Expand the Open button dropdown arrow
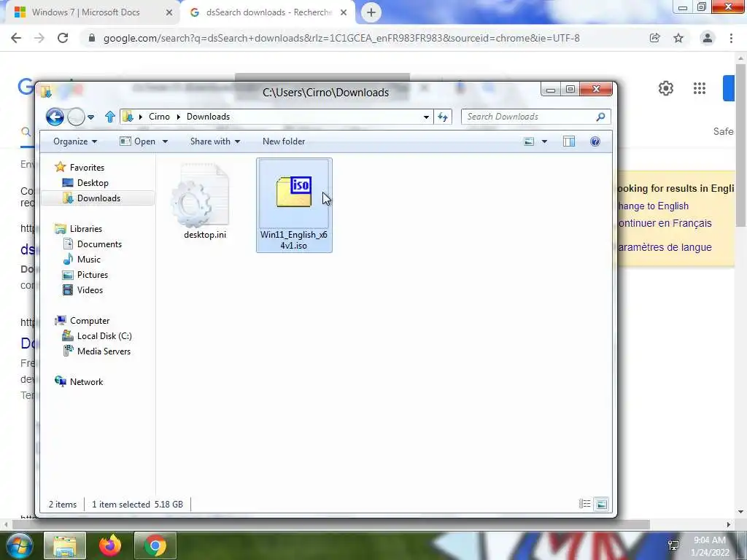 [x=165, y=141]
